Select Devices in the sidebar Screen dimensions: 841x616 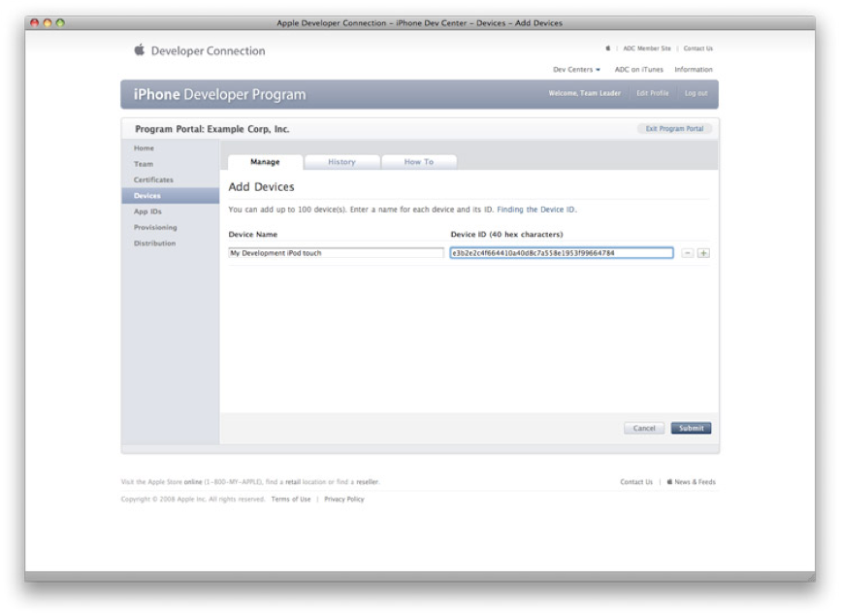click(170, 196)
